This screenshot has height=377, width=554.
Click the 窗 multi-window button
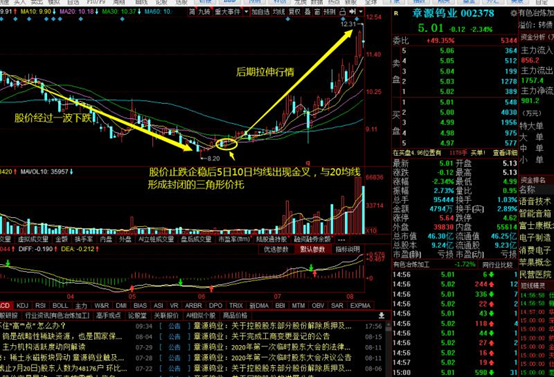pyautogui.click(x=317, y=12)
